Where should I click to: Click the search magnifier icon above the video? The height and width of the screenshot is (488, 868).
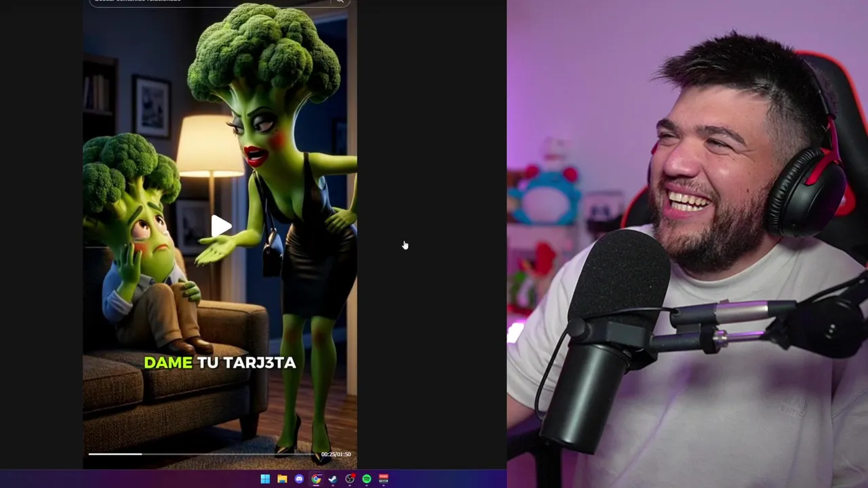340,1
